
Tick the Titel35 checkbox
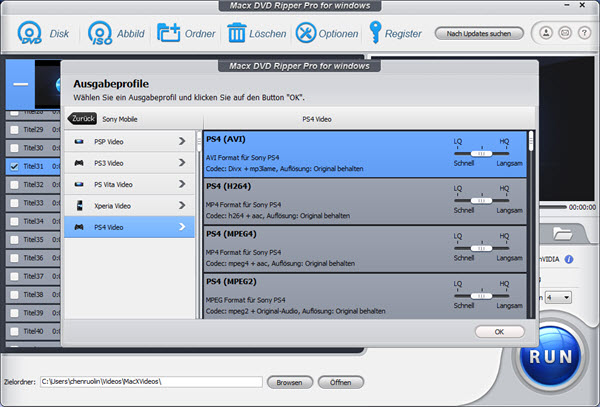[x=14, y=240]
